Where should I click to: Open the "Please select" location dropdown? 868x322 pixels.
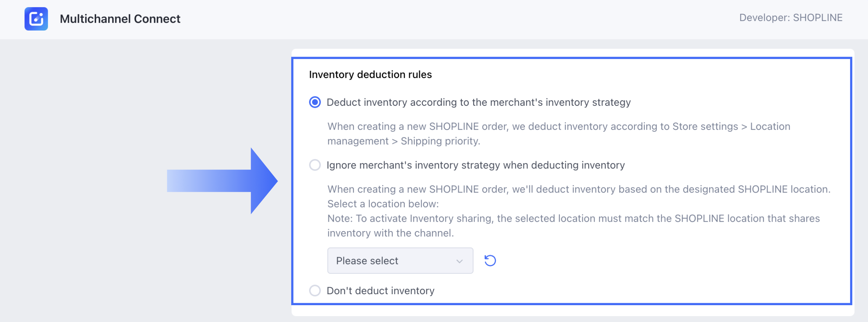[400, 261]
